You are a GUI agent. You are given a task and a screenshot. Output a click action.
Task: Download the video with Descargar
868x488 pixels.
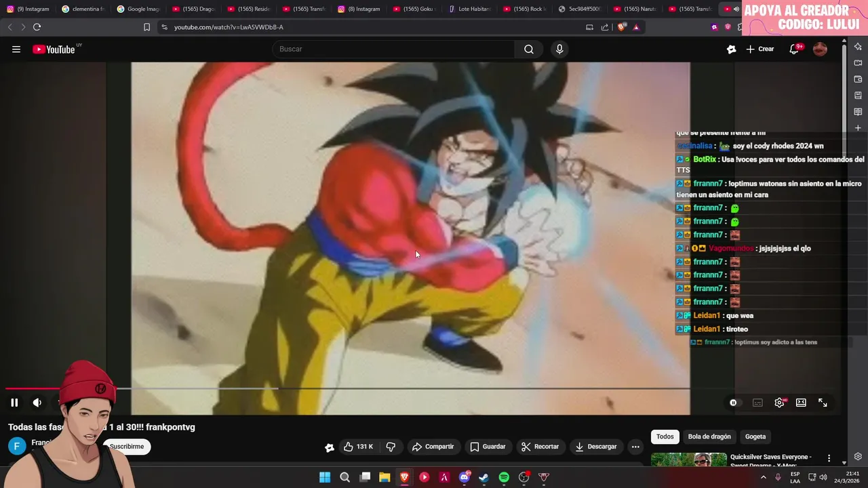(596, 447)
